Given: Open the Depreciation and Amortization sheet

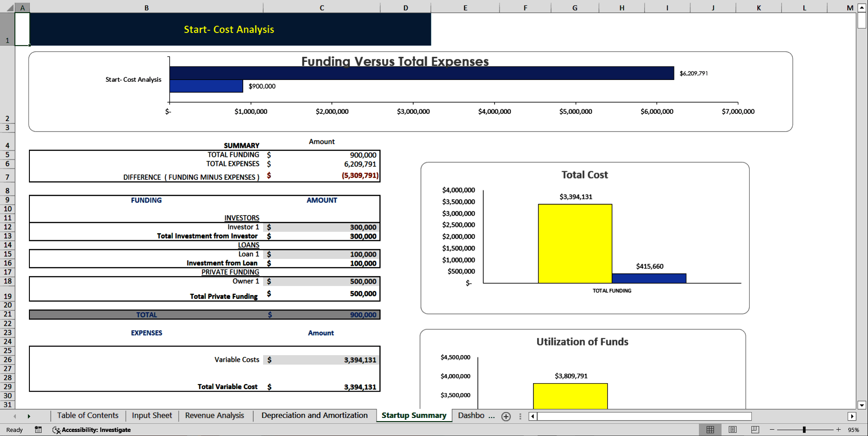Looking at the screenshot, I should pyautogui.click(x=314, y=416).
